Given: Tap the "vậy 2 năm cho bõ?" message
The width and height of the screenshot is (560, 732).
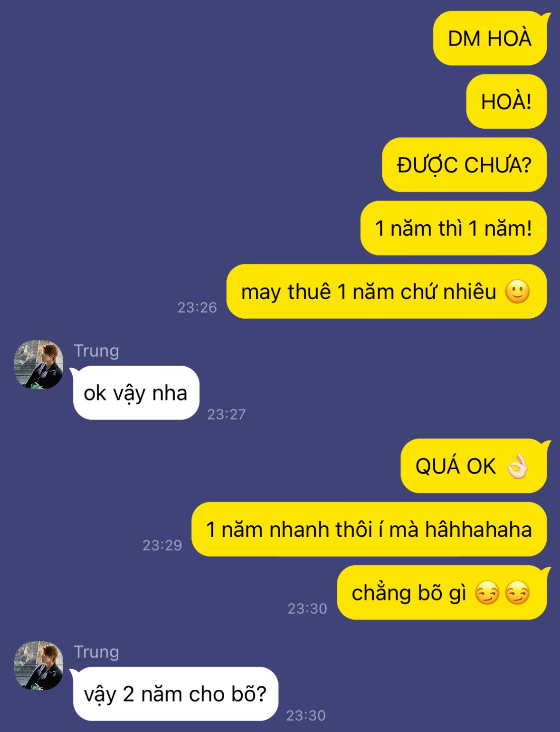Looking at the screenshot, I should click(x=175, y=694).
